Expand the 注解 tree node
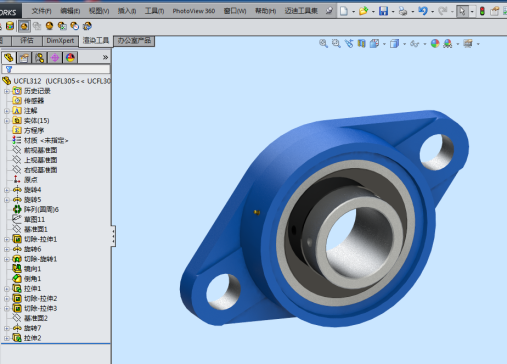The width and height of the screenshot is (507, 364). click(x=6, y=111)
